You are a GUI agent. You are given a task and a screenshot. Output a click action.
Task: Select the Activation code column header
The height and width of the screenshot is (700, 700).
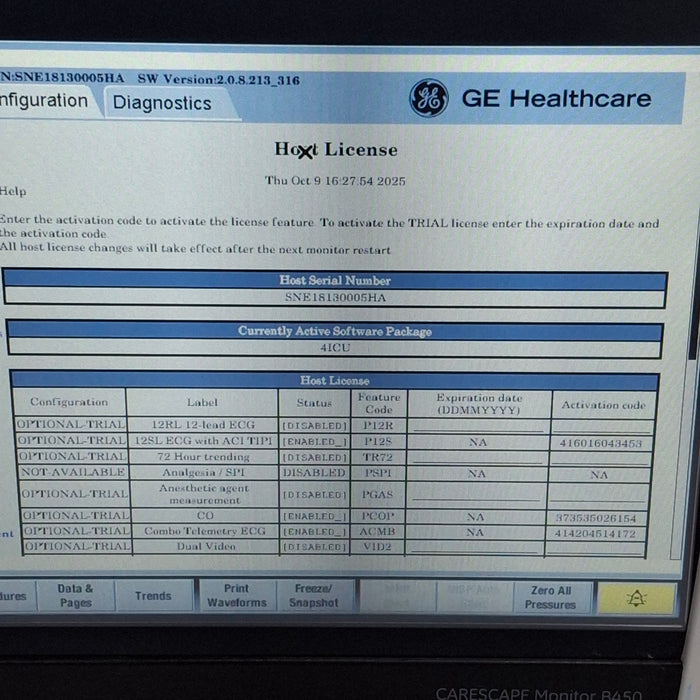(603, 405)
